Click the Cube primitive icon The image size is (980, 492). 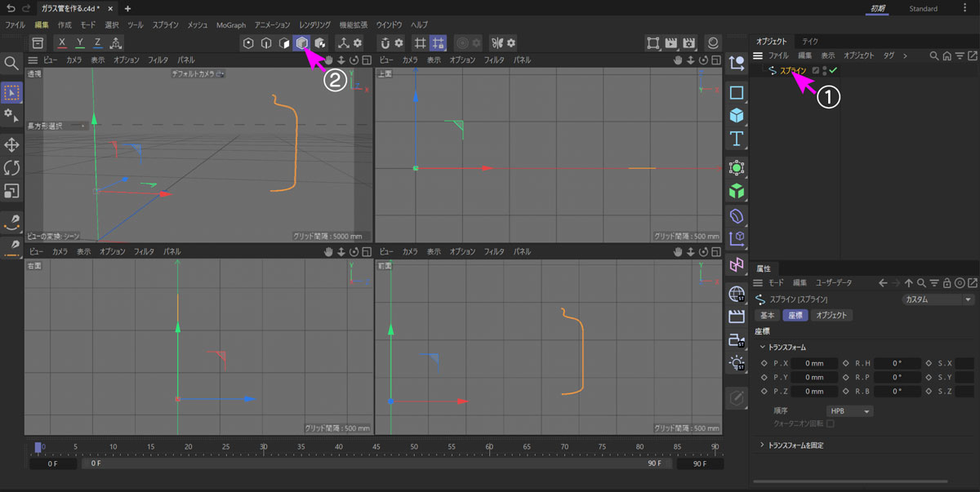pyautogui.click(x=737, y=115)
